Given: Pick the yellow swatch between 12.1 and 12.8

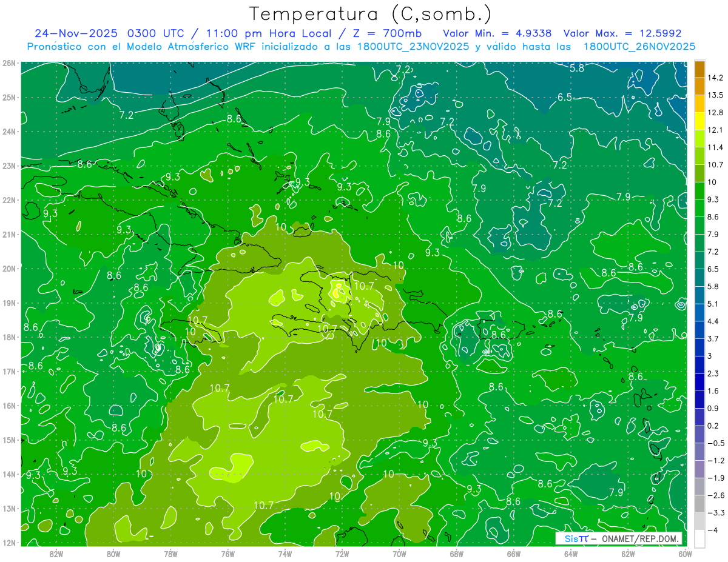Looking at the screenshot, I should [699, 121].
